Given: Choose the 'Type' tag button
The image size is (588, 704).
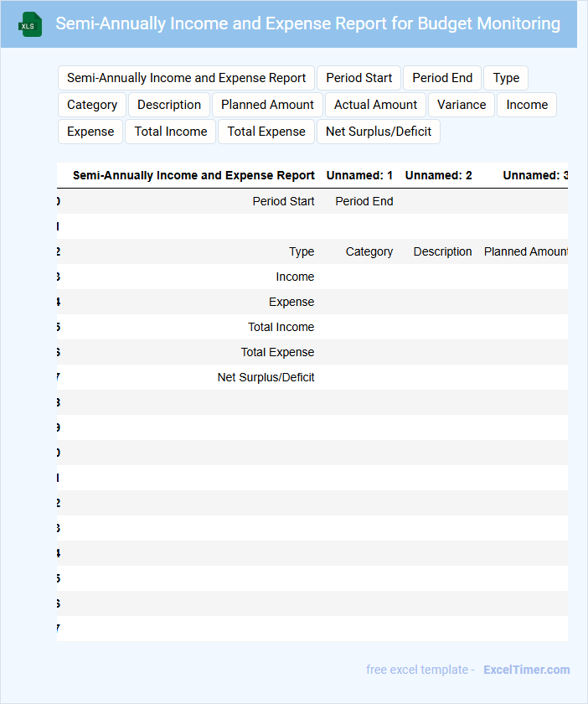Looking at the screenshot, I should (506, 78).
